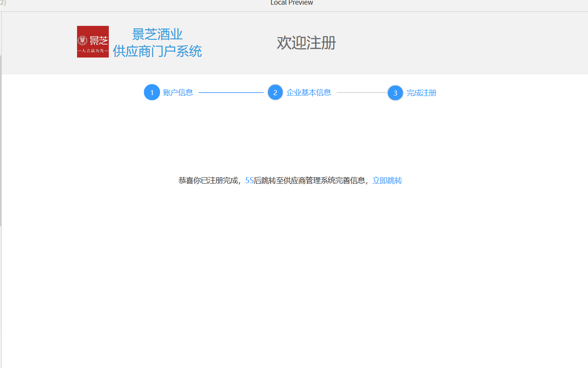This screenshot has width=588, height=368.
Task: Click the 景芝酒业 title text
Action: (157, 34)
